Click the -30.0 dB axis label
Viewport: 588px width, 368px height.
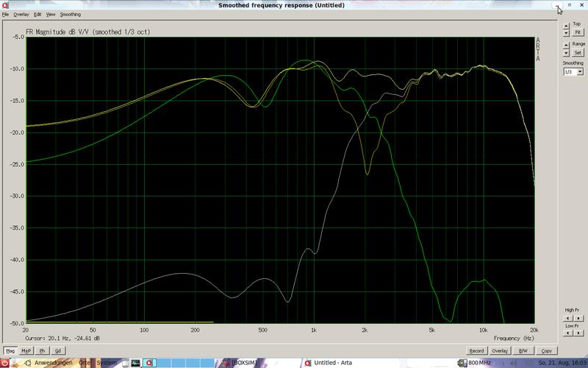tap(17, 196)
